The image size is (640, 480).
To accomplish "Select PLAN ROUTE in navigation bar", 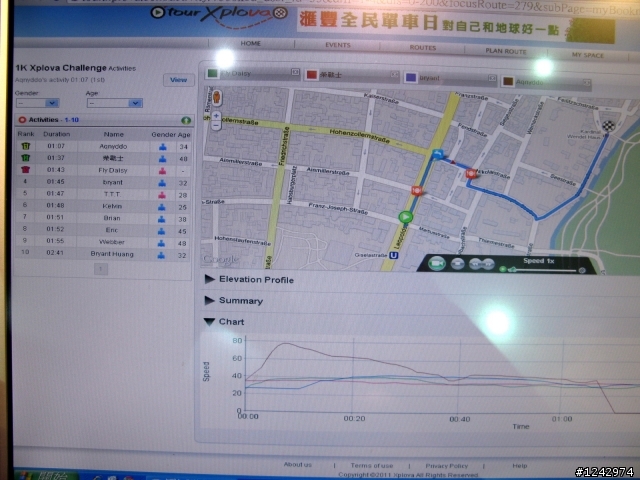I will point(506,51).
